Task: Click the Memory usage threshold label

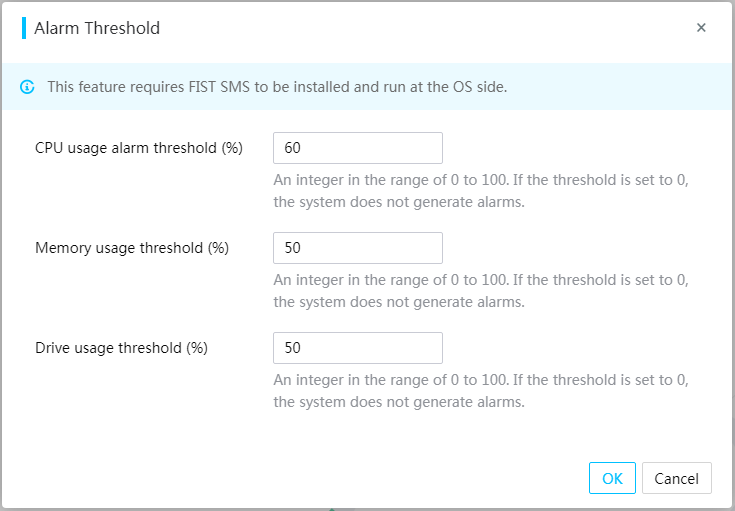Action: [x=132, y=248]
